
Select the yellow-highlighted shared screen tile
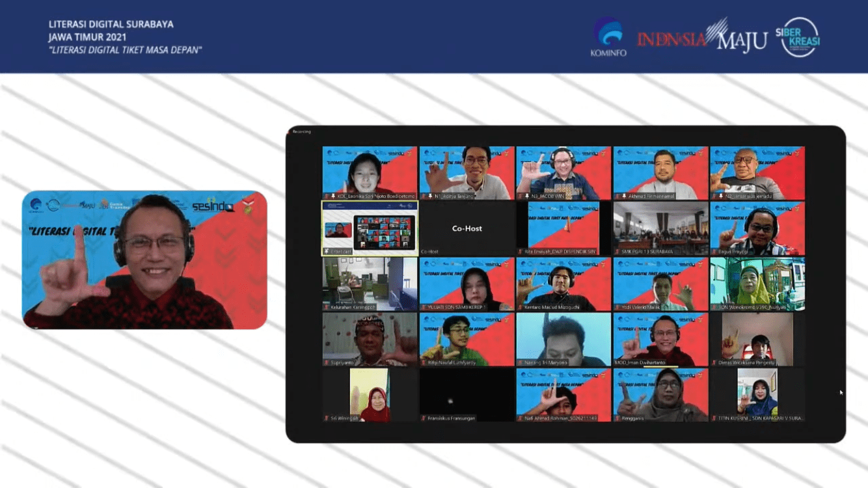pos(370,228)
